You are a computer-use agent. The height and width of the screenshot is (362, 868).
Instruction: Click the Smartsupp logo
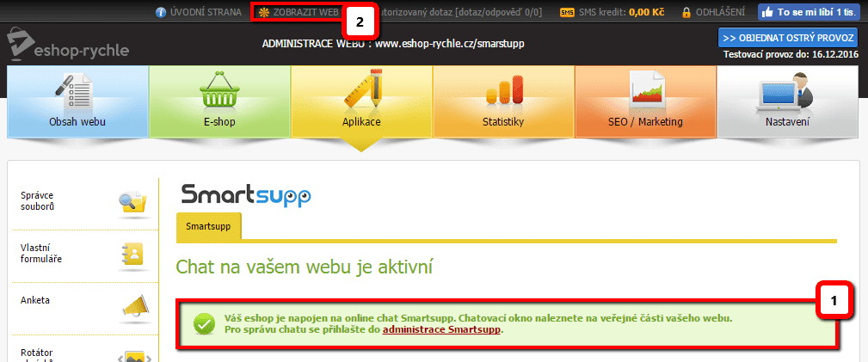[x=246, y=195]
